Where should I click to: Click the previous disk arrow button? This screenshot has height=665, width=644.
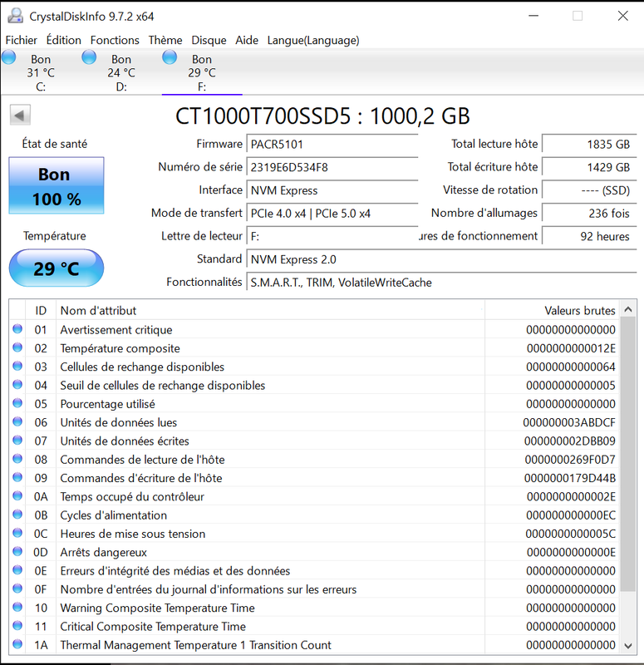click(x=20, y=115)
